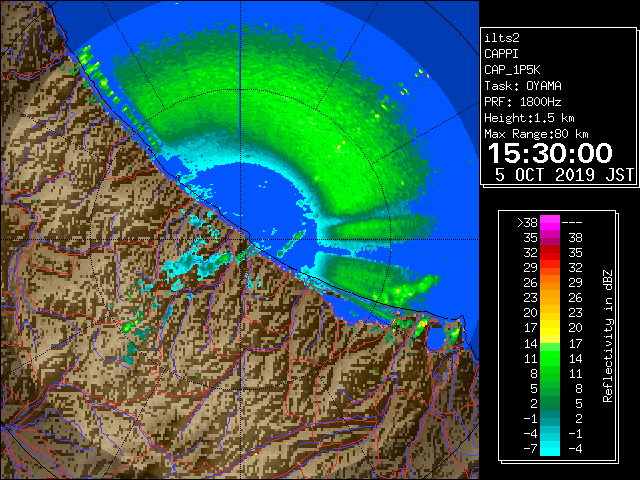The width and height of the screenshot is (640, 480).
Task: Click the Height:1.5 km line
Action: [x=529, y=118]
